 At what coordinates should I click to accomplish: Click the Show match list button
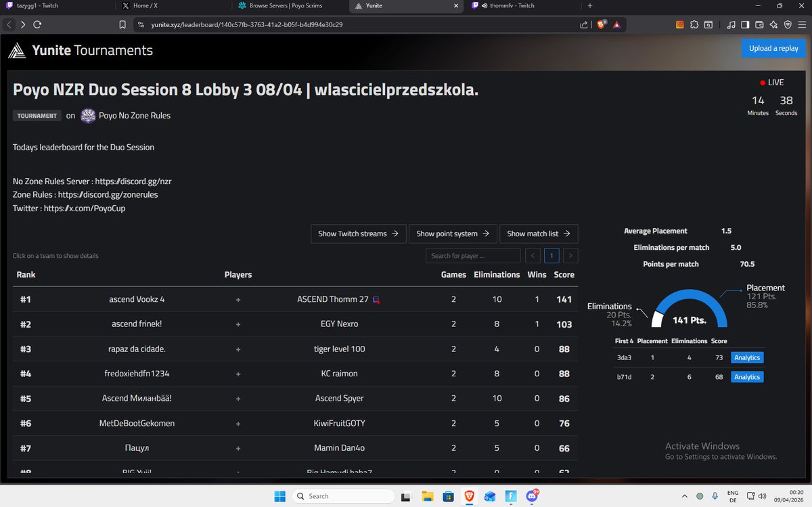(x=539, y=234)
